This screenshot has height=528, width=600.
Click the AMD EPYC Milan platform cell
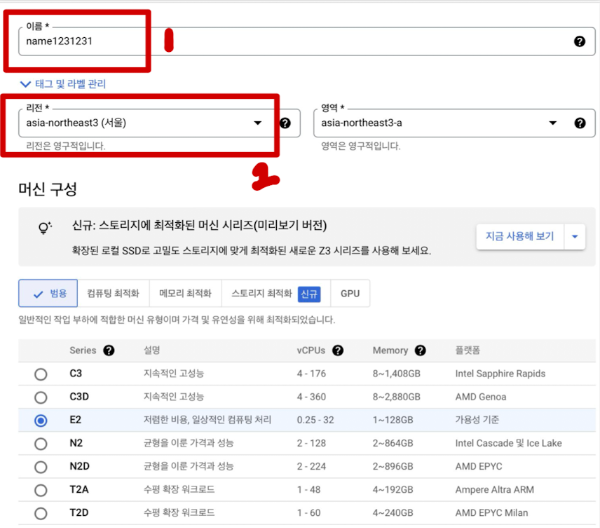(x=492, y=513)
